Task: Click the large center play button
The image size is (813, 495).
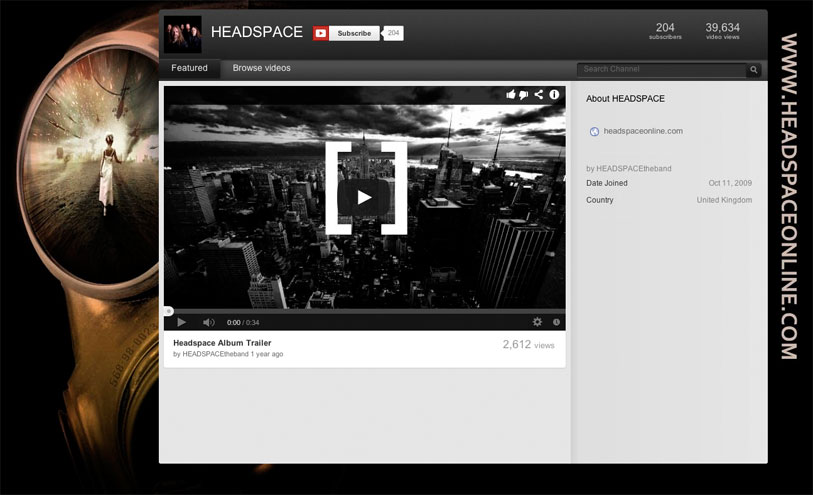Action: click(364, 197)
